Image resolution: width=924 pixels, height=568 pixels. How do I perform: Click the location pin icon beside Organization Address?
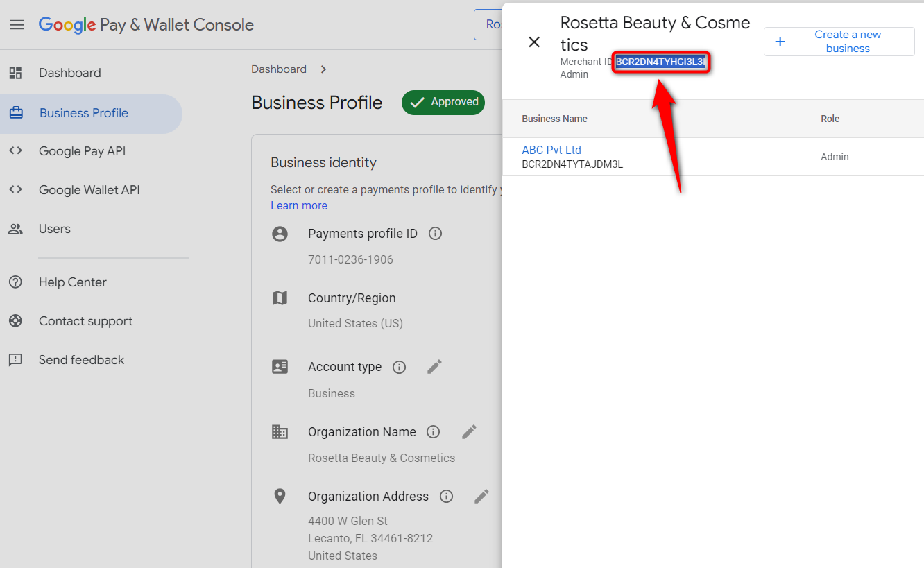click(280, 497)
